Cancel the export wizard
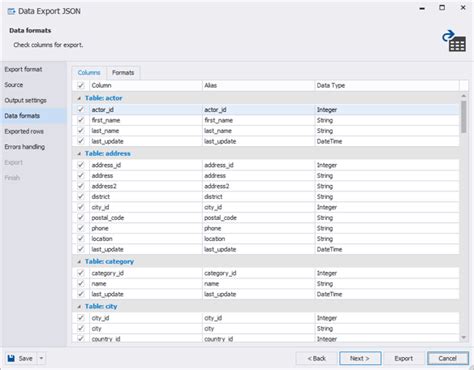 448,358
